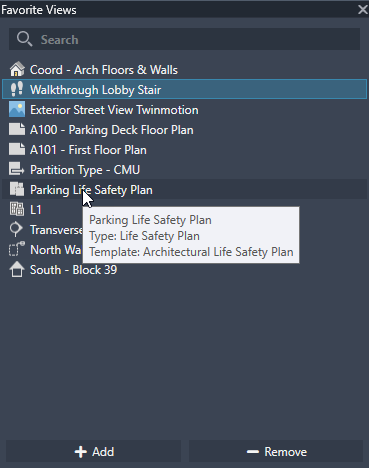This screenshot has height=468, width=369.
Task: Click the house icon beside Coord - Arch Floors & Walls
Action: (17, 69)
